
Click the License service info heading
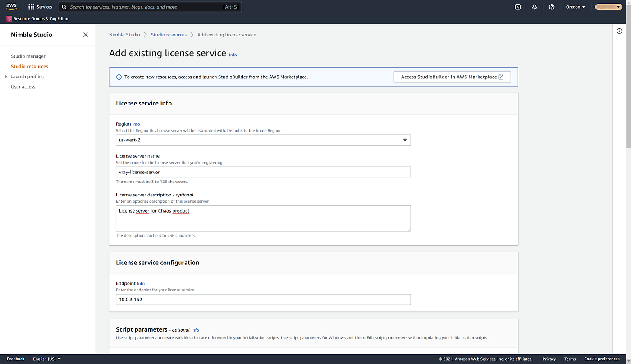click(144, 103)
